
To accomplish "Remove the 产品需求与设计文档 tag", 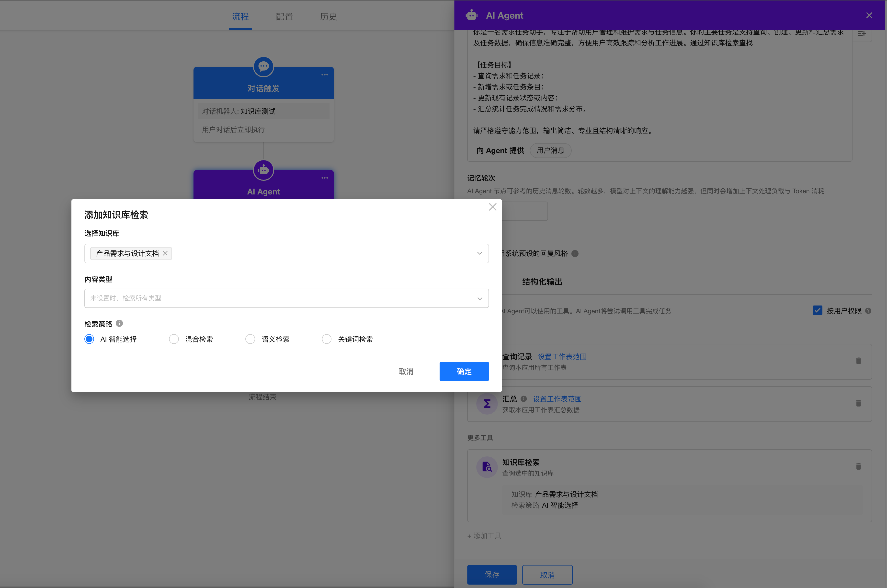I will [x=165, y=253].
